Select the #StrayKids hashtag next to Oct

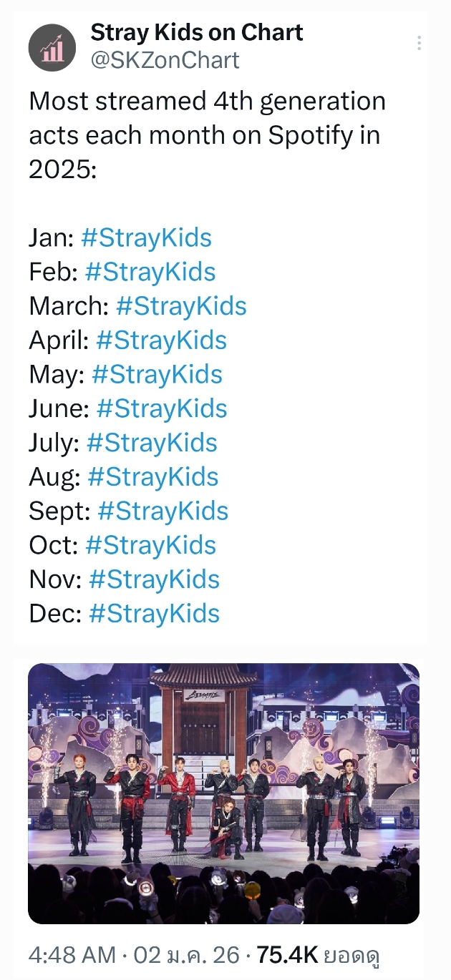click(150, 546)
